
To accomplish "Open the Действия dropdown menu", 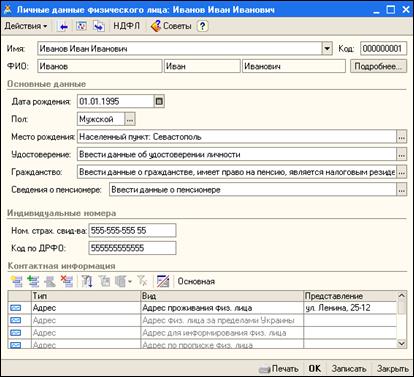I will pos(25,26).
